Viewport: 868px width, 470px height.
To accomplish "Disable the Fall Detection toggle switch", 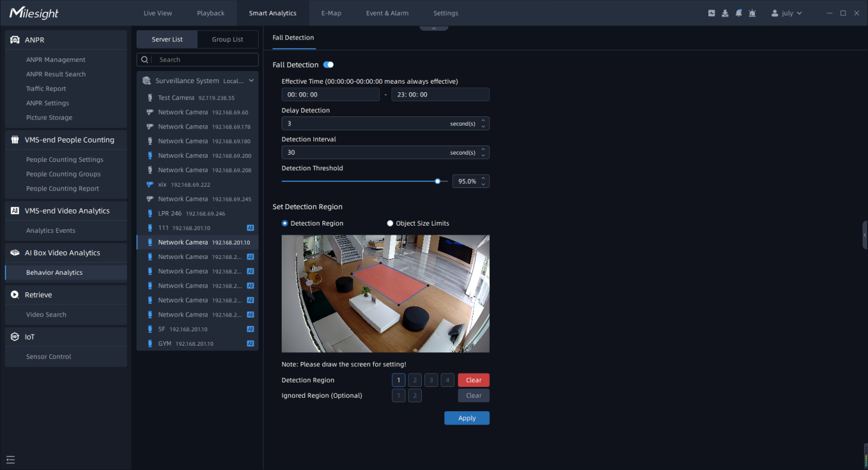I will click(x=328, y=65).
